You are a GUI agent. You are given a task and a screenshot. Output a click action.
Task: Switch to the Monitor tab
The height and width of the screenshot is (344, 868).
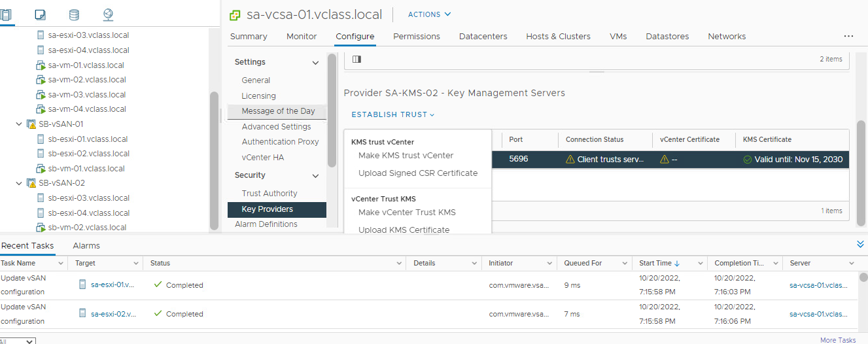click(302, 37)
